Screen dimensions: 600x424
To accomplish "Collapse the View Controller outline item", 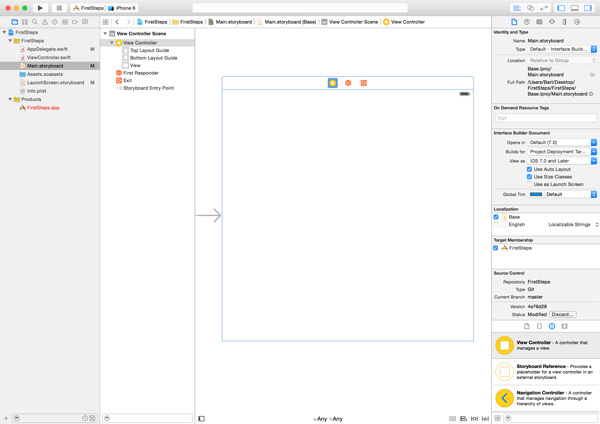I will pyautogui.click(x=112, y=42).
